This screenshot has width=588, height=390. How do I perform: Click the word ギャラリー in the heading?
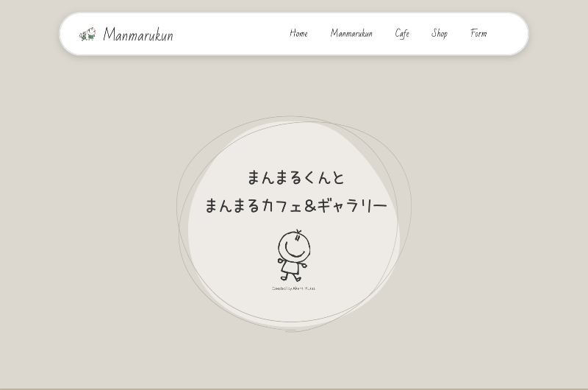352,205
